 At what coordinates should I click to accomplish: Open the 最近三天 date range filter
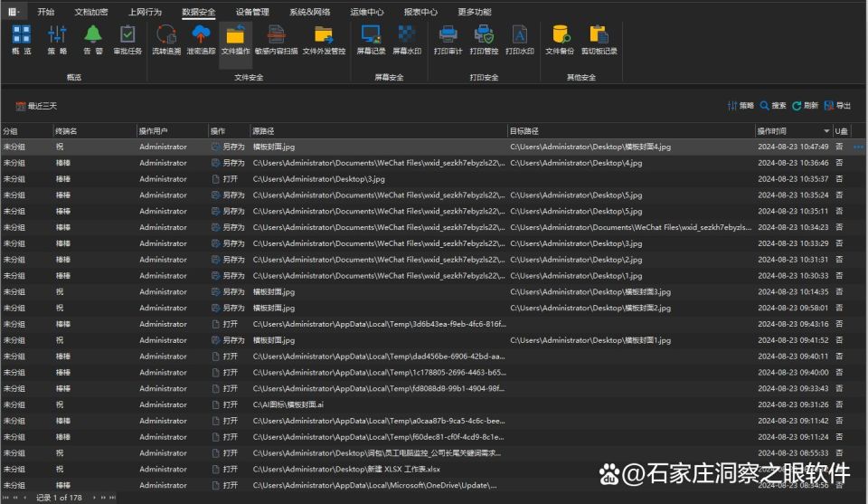click(36, 106)
